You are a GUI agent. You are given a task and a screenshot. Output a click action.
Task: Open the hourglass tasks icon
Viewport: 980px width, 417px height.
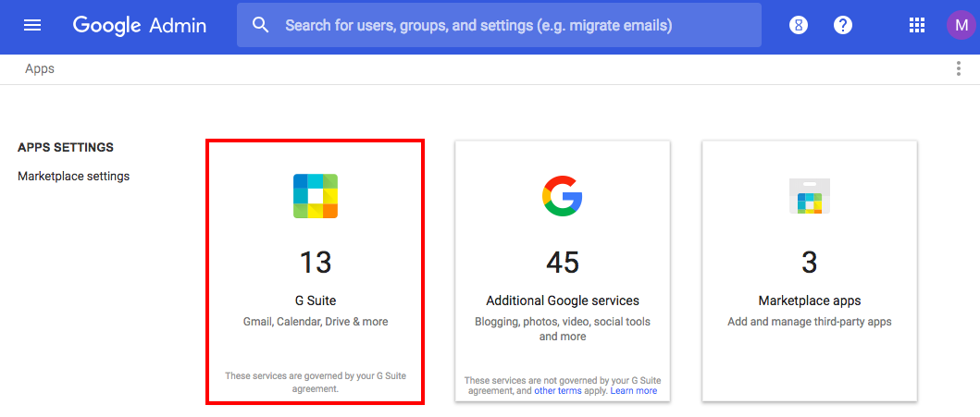click(x=798, y=26)
